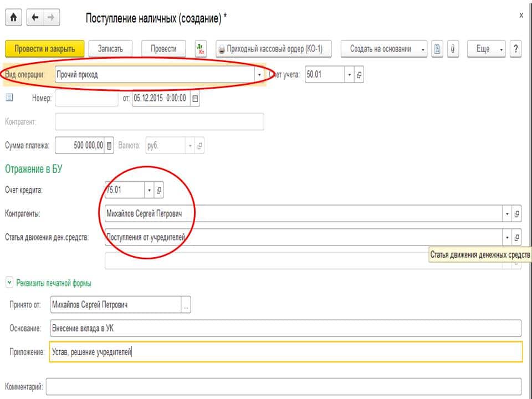Click Счет учета value 50.01
532x399 pixels.
pyautogui.click(x=325, y=74)
